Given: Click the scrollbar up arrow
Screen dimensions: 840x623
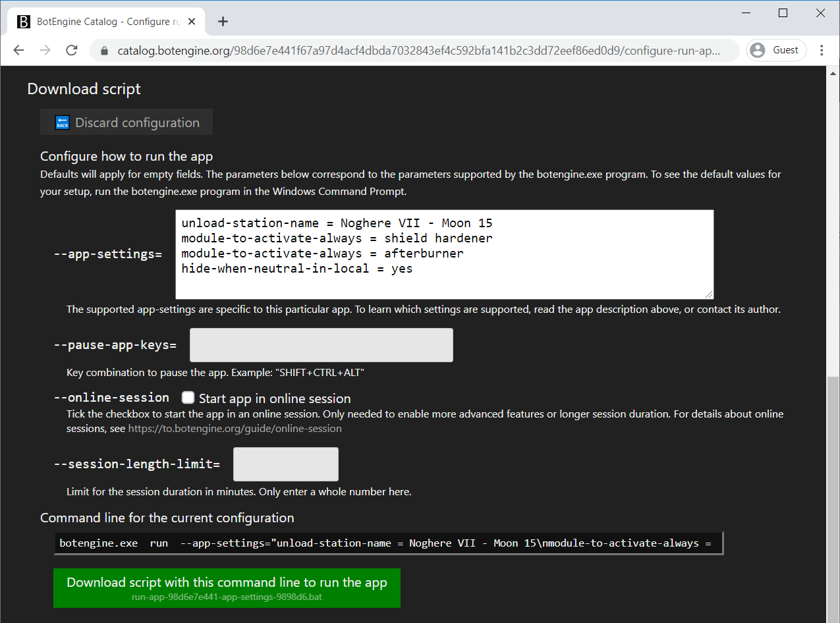Looking at the screenshot, I should [833, 72].
